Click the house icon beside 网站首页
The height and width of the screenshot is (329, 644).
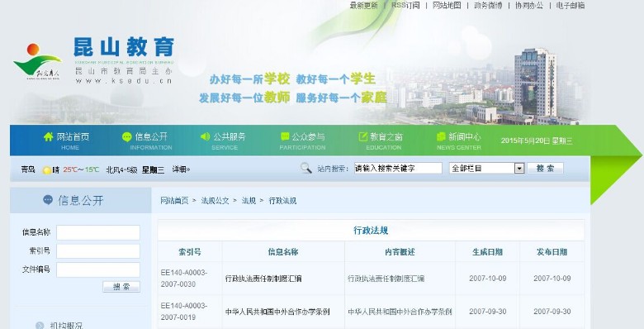(x=49, y=136)
